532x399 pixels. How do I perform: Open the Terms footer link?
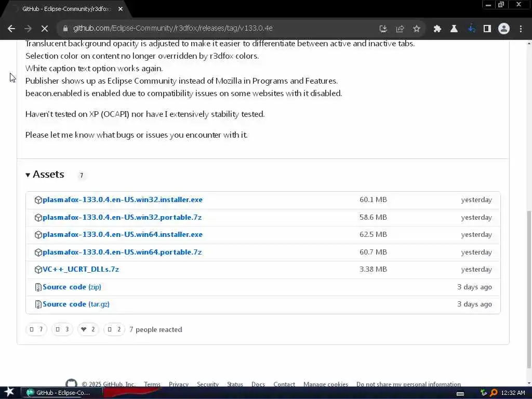point(152,384)
